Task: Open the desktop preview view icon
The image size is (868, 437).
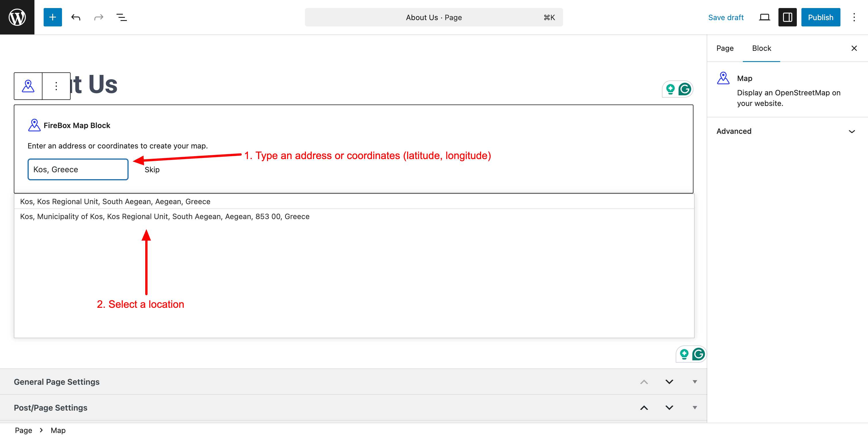Action: 765,17
